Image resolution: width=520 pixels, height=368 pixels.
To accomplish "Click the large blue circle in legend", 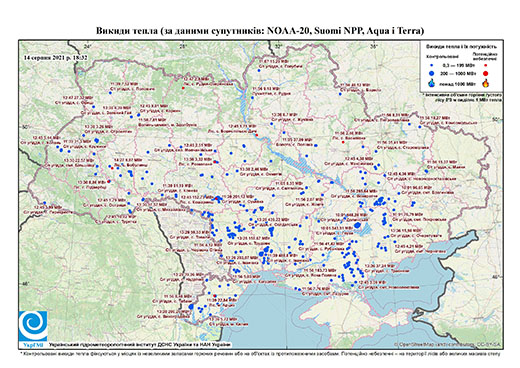I will (x=432, y=73).
